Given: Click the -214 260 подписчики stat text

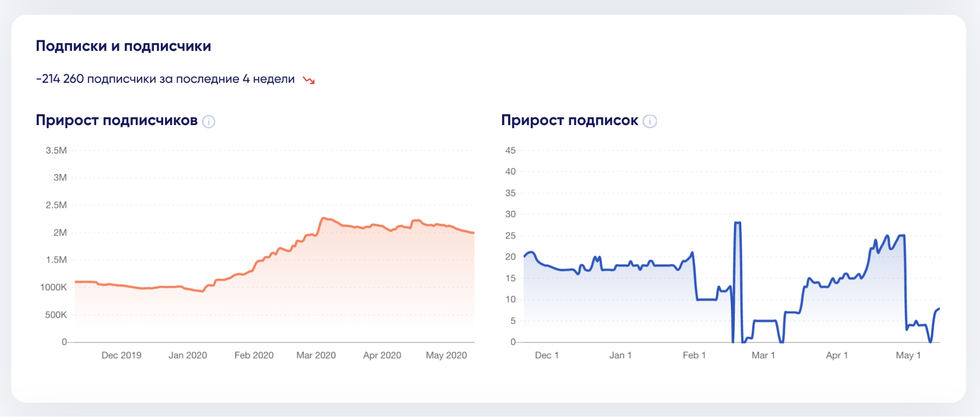Looking at the screenshot, I should (x=165, y=79).
